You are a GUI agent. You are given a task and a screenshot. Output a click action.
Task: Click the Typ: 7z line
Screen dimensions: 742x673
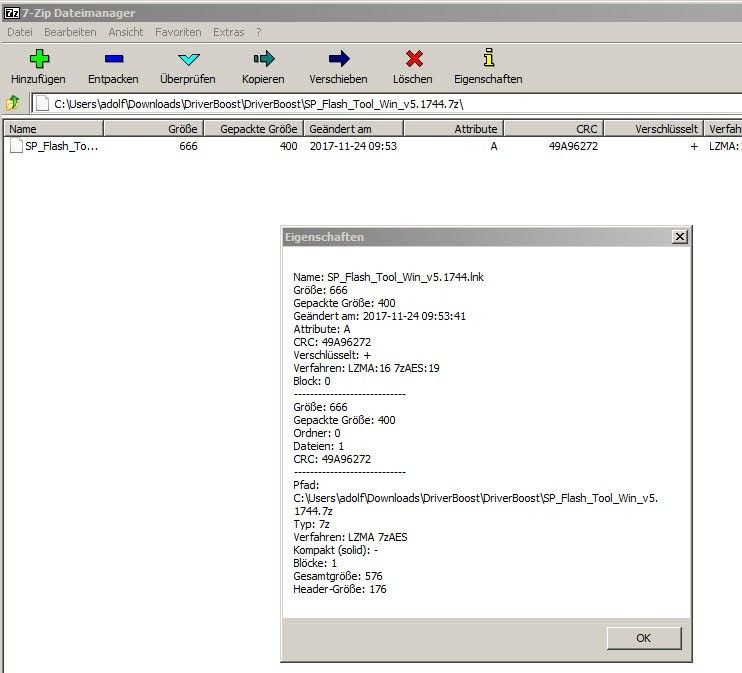tap(311, 524)
